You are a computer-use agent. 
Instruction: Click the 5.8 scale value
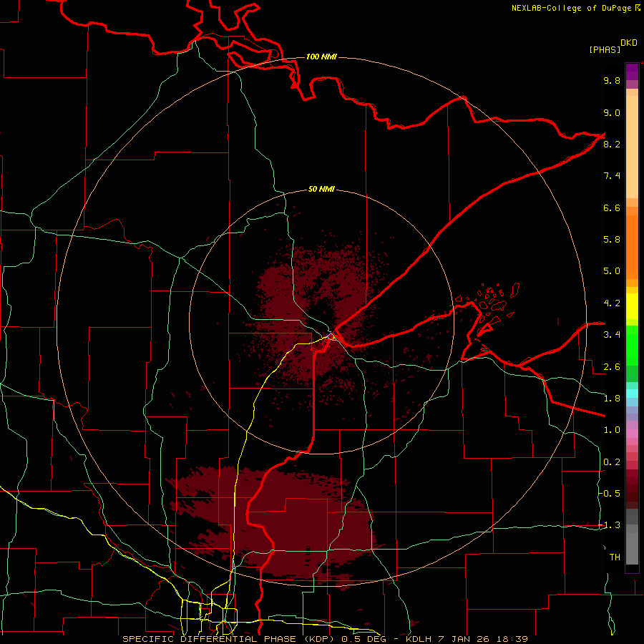[x=612, y=240]
